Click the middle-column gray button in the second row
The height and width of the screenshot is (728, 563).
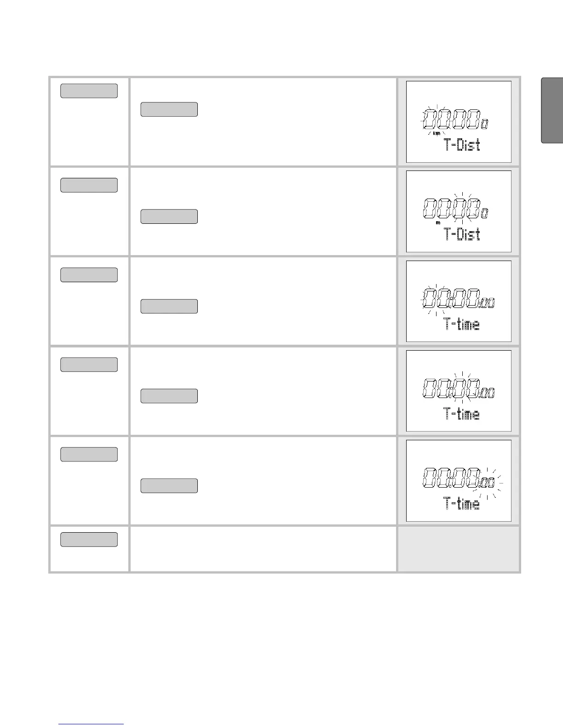(x=169, y=216)
